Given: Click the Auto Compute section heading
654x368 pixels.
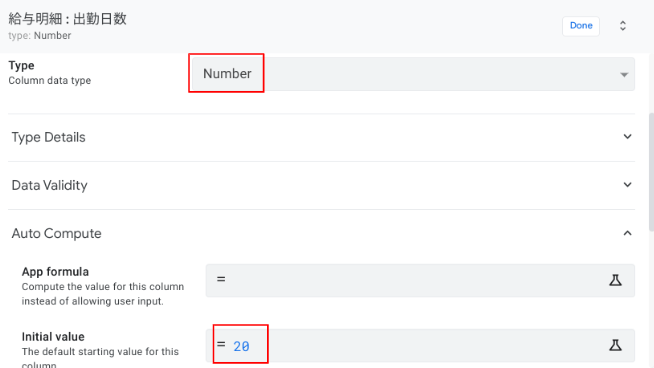Looking at the screenshot, I should [x=56, y=233].
